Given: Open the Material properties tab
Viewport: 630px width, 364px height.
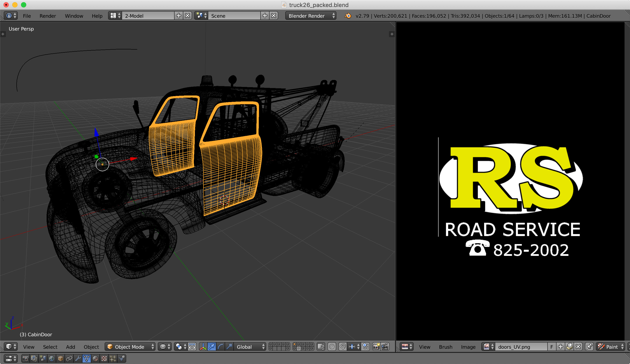Looking at the screenshot, I should pyautogui.click(x=95, y=359).
